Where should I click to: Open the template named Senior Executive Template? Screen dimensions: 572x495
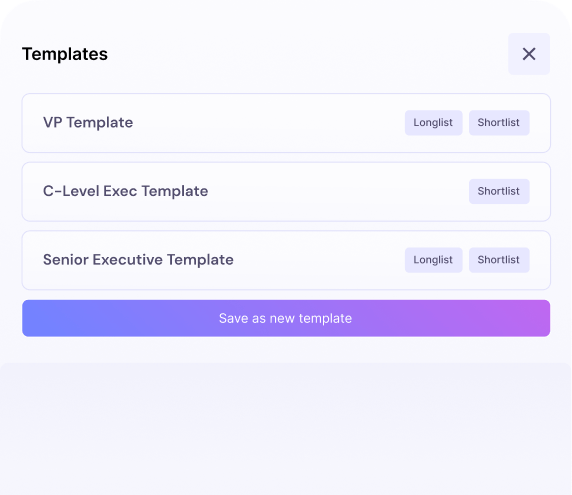point(138,260)
